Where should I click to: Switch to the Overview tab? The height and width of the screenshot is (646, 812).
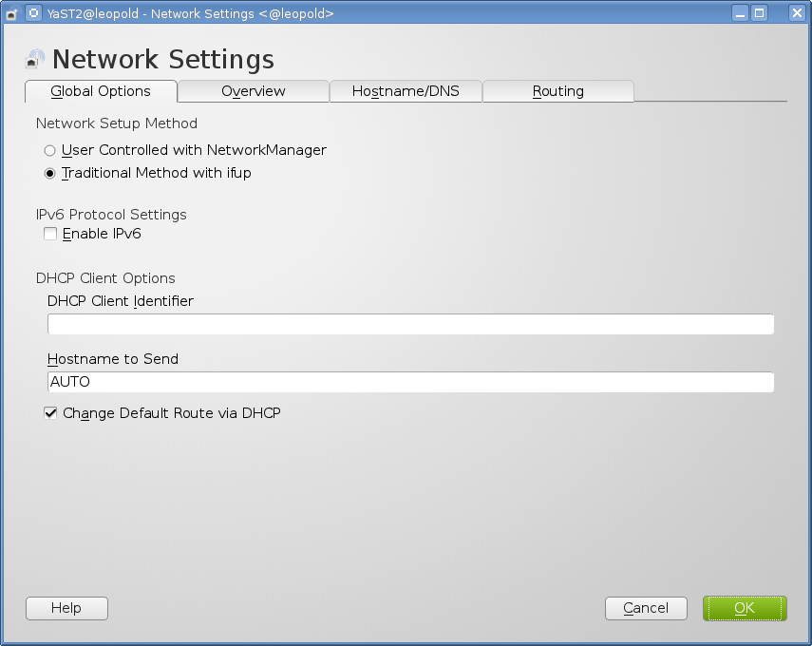254,91
